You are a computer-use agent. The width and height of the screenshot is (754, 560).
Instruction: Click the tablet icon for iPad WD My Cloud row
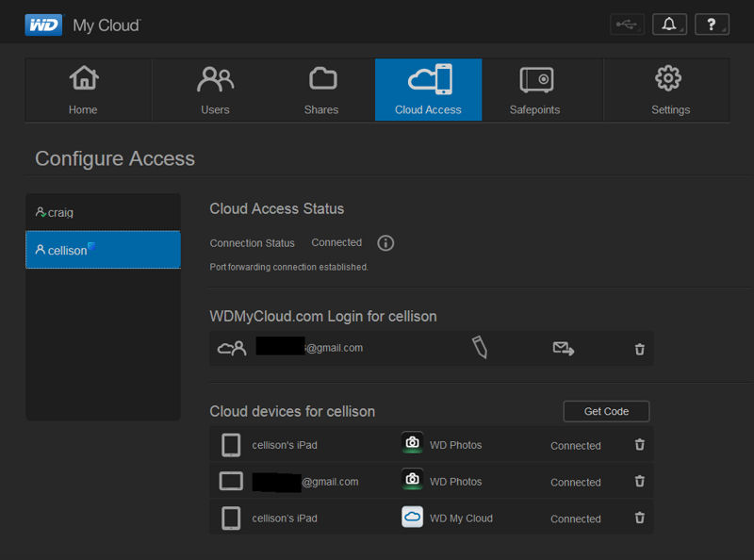tap(231, 519)
